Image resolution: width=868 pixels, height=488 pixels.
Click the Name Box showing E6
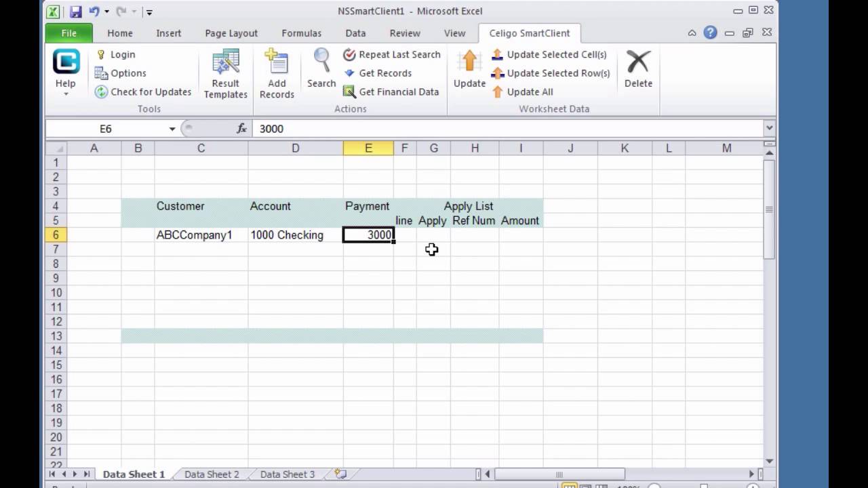[x=106, y=129]
